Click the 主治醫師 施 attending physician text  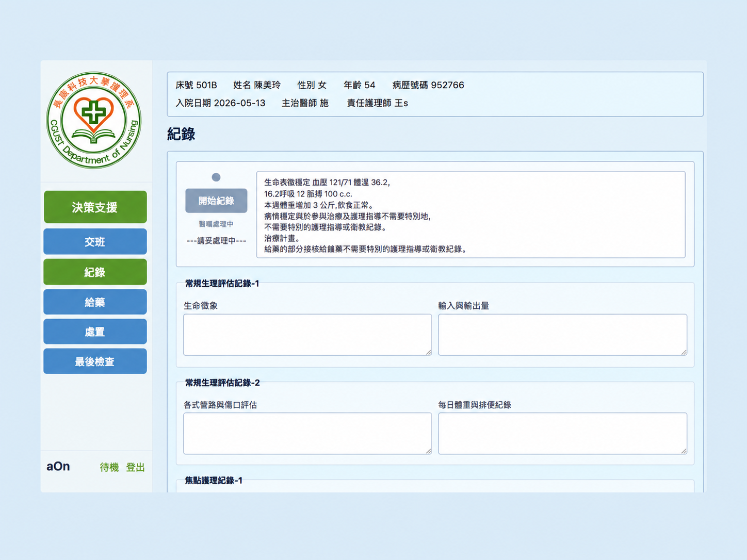[305, 103]
